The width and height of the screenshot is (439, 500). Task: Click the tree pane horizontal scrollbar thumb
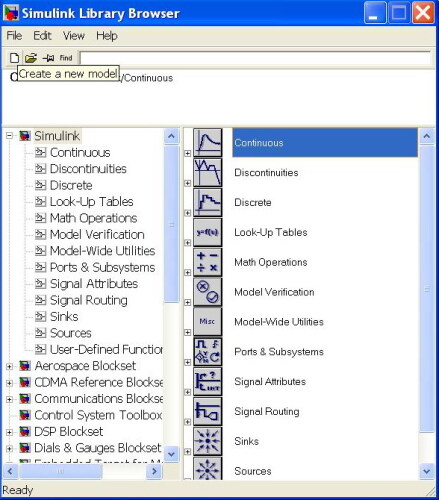tap(60, 471)
